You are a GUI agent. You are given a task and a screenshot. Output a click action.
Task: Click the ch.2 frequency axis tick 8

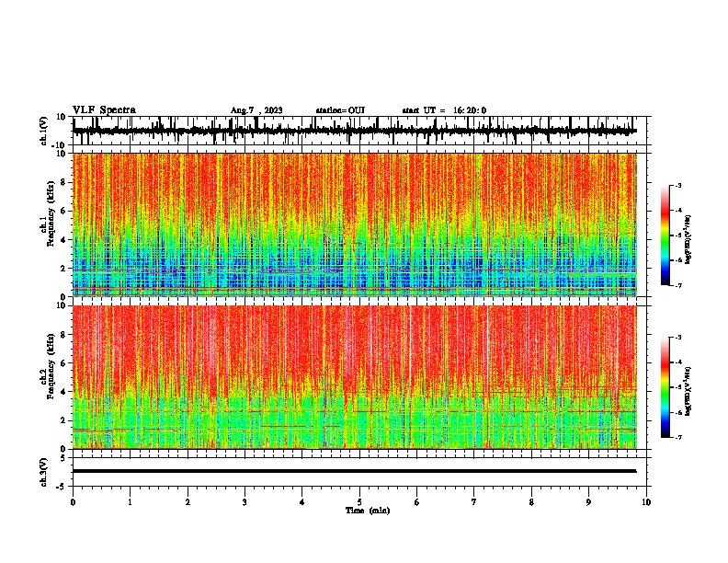[63, 335]
